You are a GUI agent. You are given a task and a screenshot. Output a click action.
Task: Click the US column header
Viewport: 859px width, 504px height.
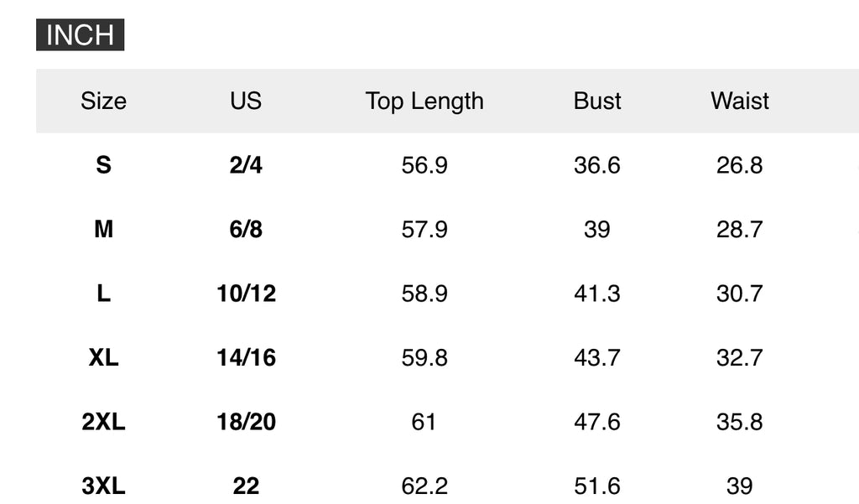point(246,101)
